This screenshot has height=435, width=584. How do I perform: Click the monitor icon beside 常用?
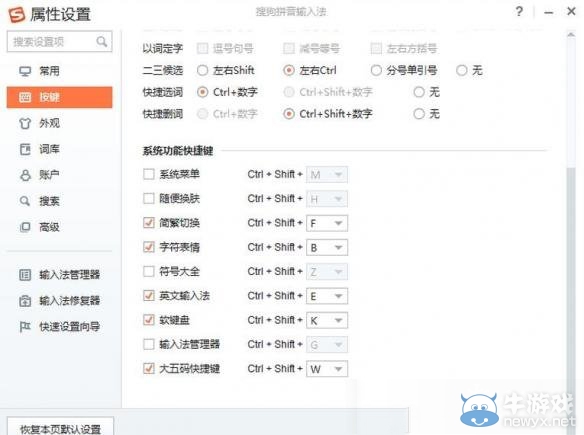pyautogui.click(x=25, y=71)
